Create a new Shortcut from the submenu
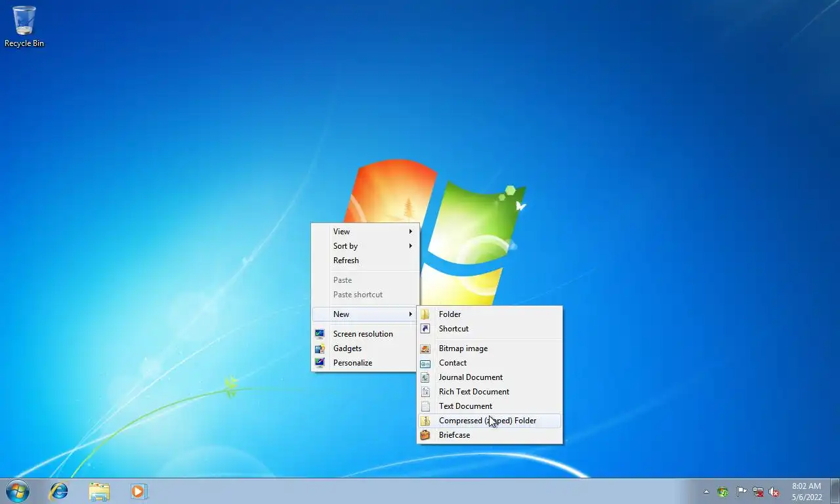Image resolution: width=840 pixels, height=504 pixels. [x=490, y=329]
